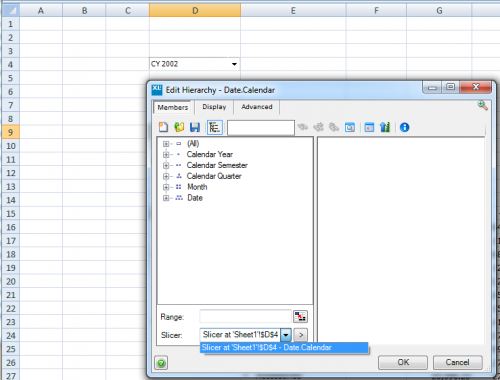Click the Select All corner of spreadsheet
Image resolution: width=500 pixels, height=380 pixels.
point(11,11)
